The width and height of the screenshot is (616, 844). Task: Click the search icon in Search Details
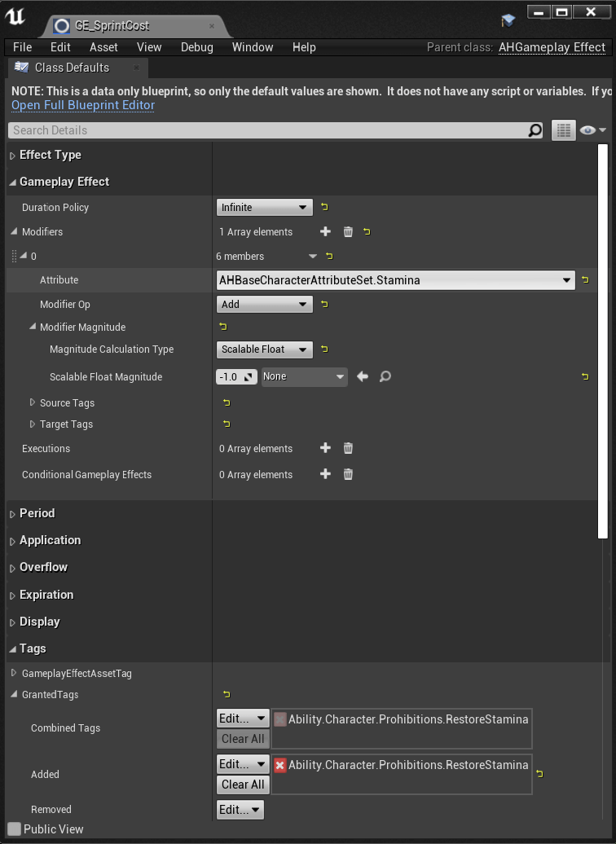(x=535, y=130)
